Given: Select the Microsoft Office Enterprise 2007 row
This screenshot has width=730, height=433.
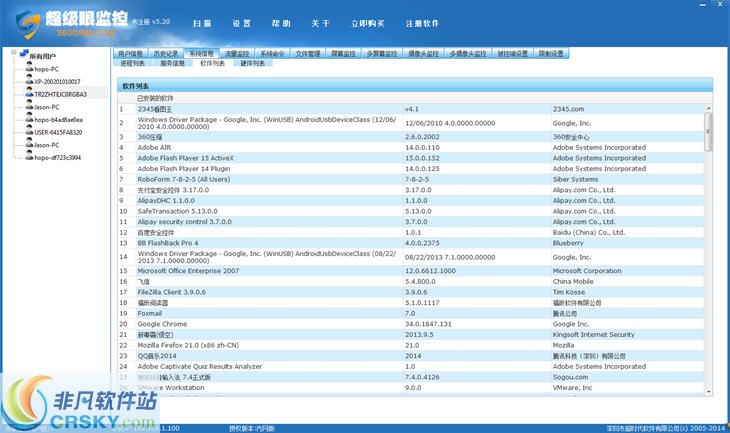Looking at the screenshot, I should (x=411, y=271).
